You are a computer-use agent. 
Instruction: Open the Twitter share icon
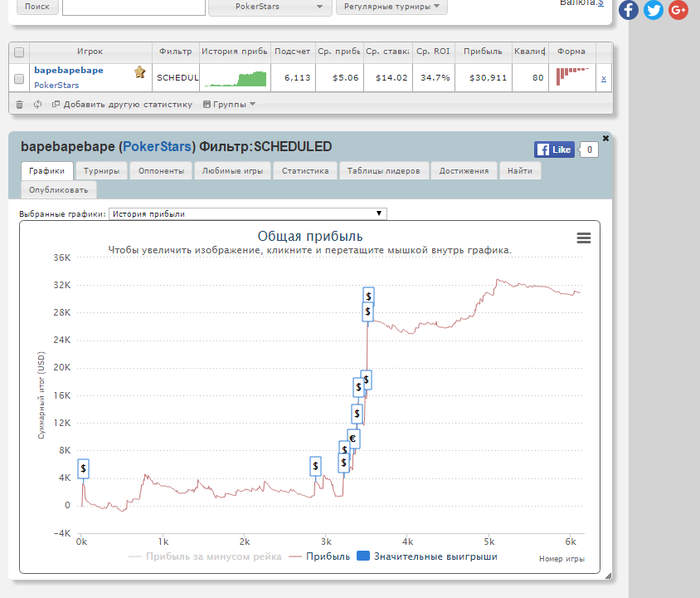tap(653, 10)
